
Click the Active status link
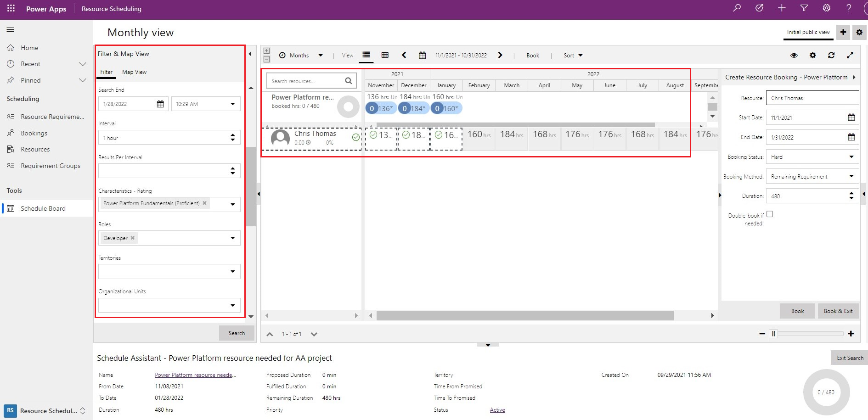point(497,410)
